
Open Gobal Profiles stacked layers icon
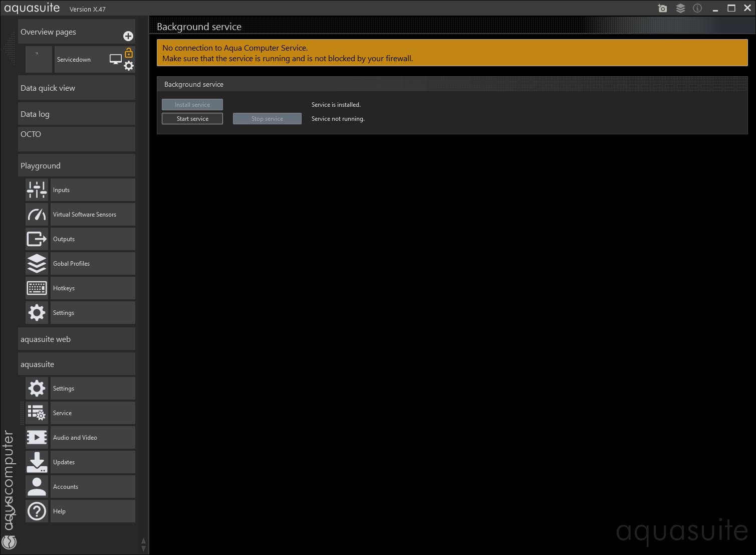pos(37,264)
